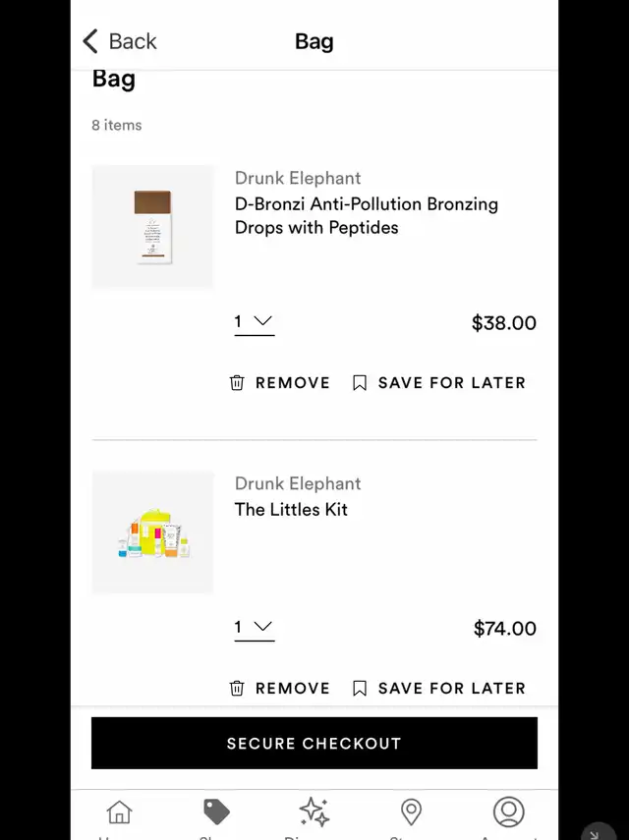This screenshot has height=840, width=629.
Task: Open The Littles Kit product thumbnail
Action: pyautogui.click(x=152, y=532)
